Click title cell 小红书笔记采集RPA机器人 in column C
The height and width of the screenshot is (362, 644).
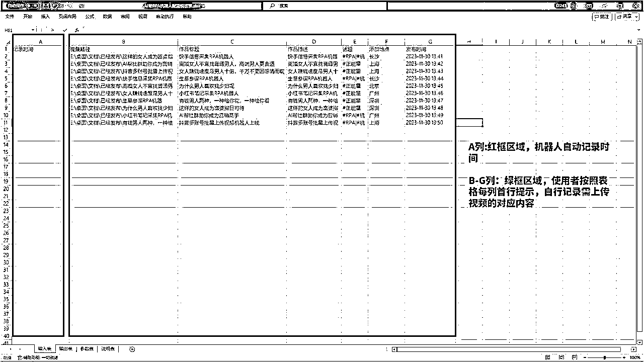point(232,94)
